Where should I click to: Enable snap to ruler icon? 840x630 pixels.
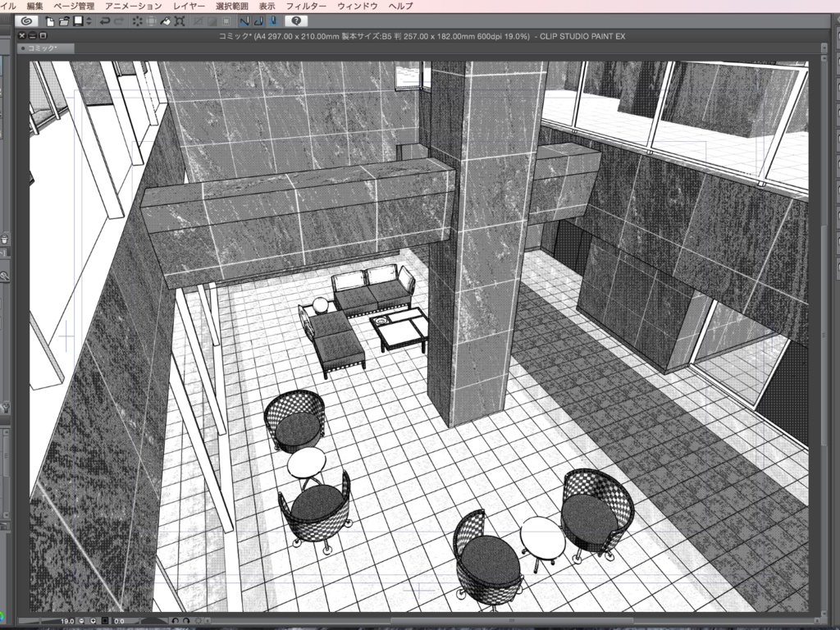click(x=244, y=21)
